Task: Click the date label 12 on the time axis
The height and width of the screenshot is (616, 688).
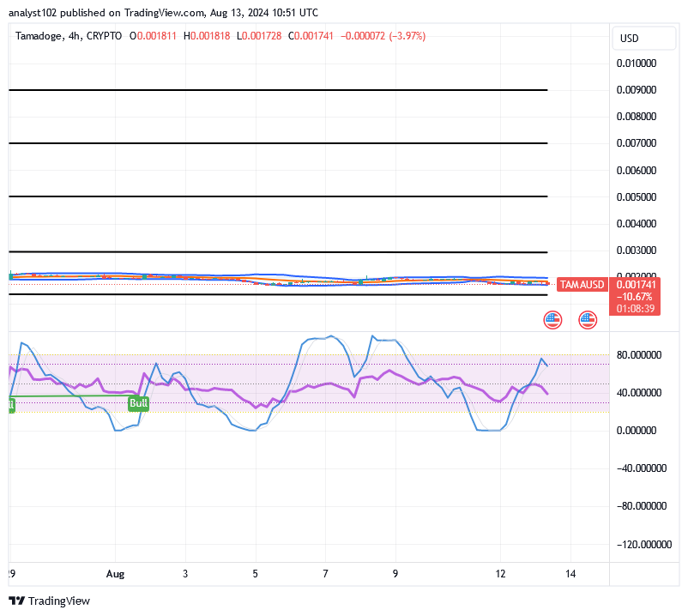Action: click(500, 575)
